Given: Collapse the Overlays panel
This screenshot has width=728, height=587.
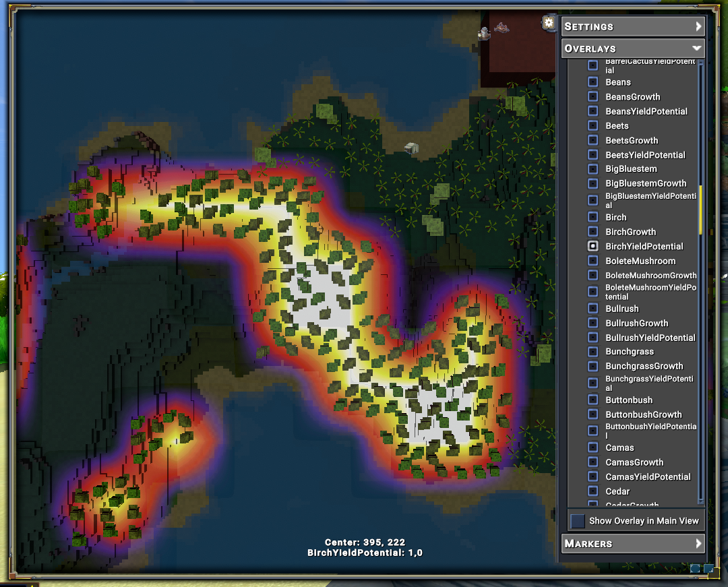Looking at the screenshot, I should tap(633, 49).
